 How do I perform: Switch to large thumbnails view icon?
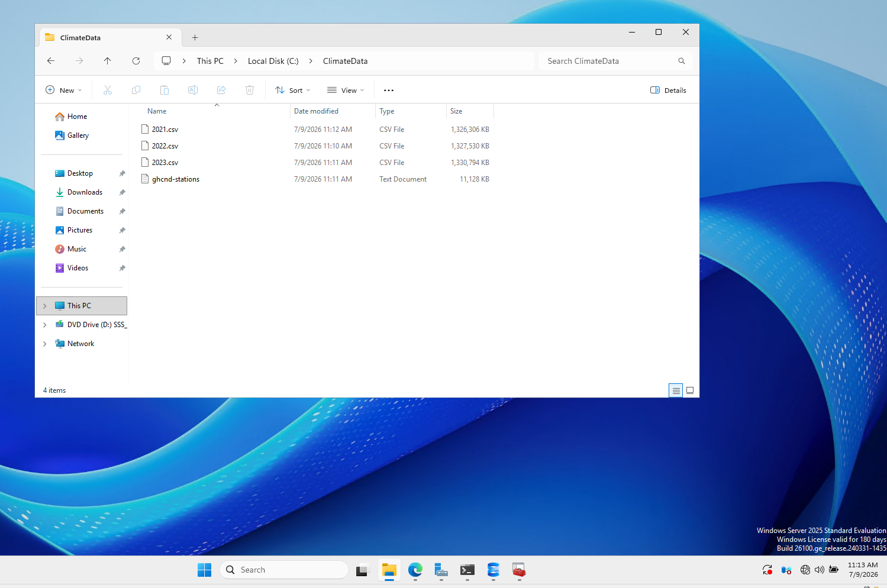(x=690, y=390)
